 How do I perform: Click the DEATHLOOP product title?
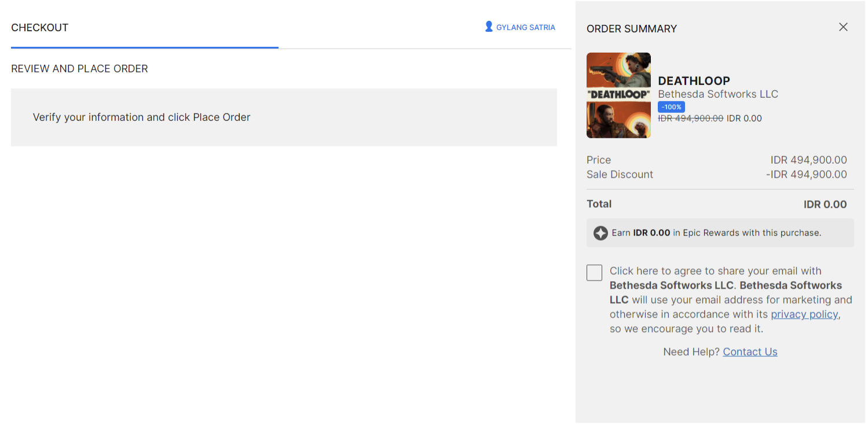[x=694, y=81]
